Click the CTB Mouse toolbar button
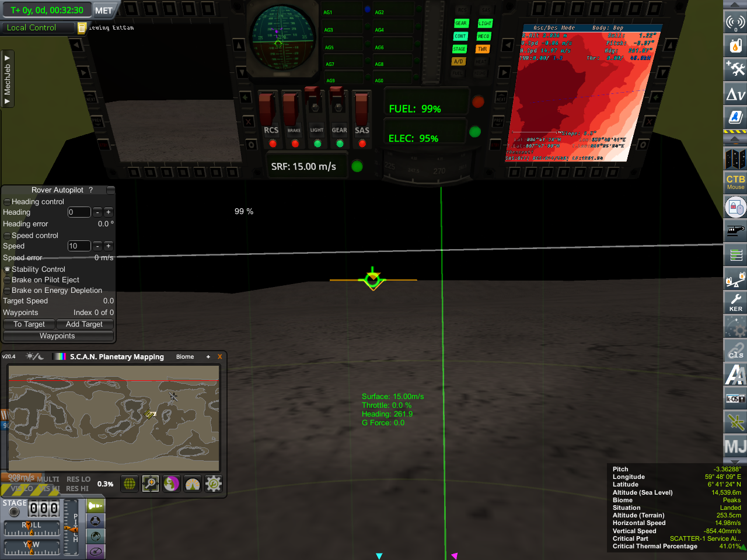This screenshot has width=747, height=560. click(x=735, y=182)
